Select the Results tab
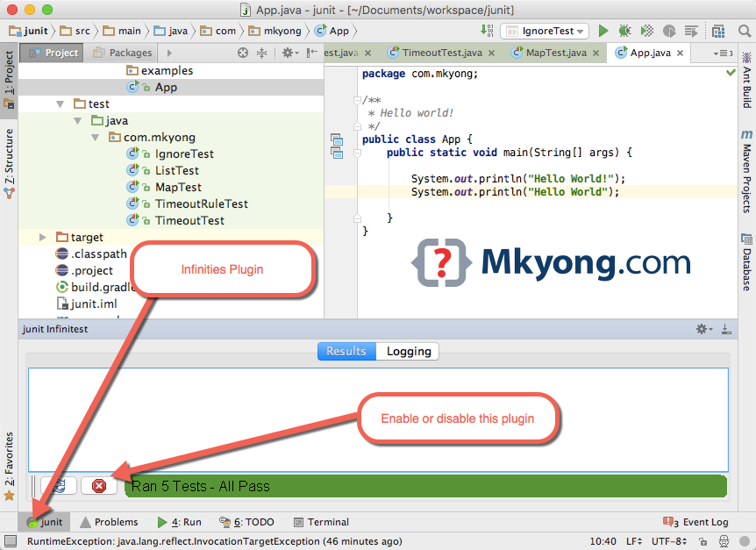 tap(346, 352)
